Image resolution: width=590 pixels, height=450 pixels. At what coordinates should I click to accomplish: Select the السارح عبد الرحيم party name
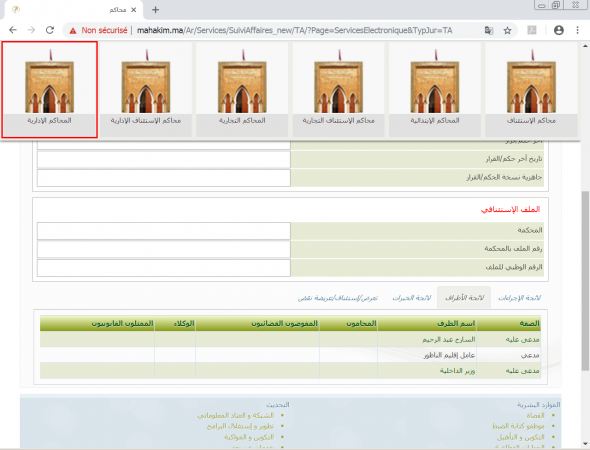[x=449, y=340]
